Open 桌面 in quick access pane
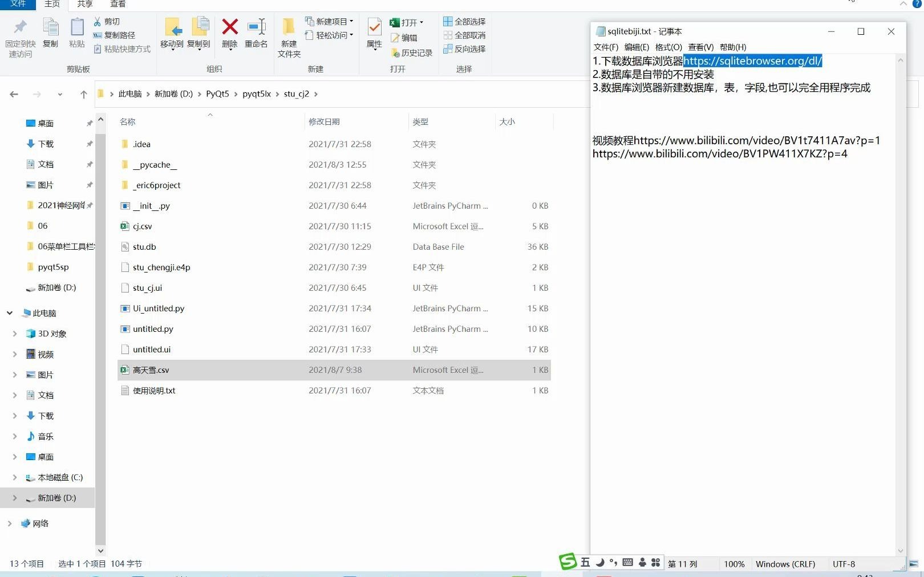 pyautogui.click(x=46, y=123)
